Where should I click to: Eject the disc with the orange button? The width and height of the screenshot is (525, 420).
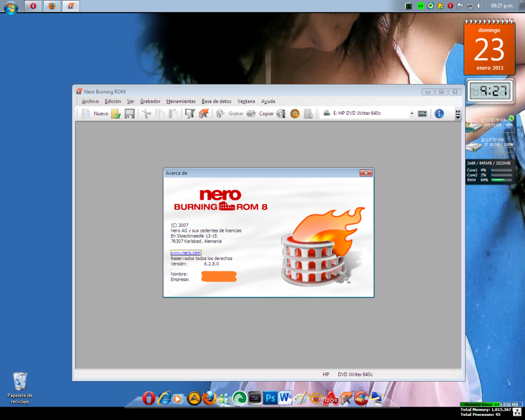(295, 113)
